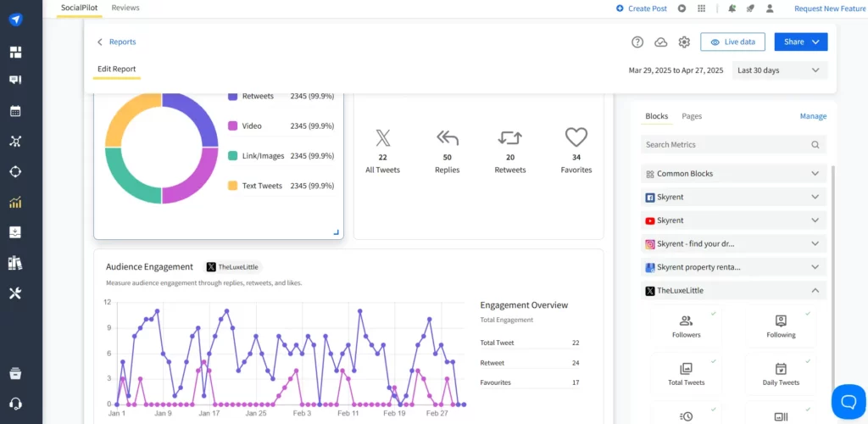Open the calendar icon in sidebar
This screenshot has height=424, width=868.
(15, 111)
